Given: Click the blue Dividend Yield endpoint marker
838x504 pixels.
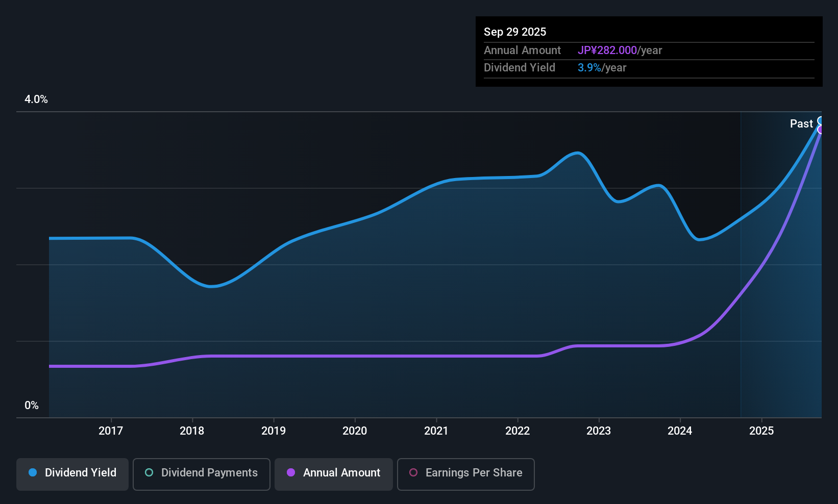Looking at the screenshot, I should pos(821,121).
